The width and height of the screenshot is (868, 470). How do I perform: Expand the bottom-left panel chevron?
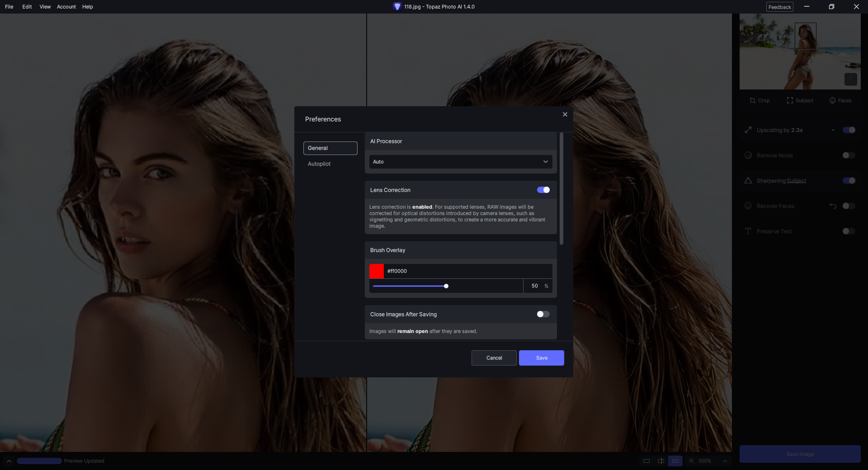[9, 461]
